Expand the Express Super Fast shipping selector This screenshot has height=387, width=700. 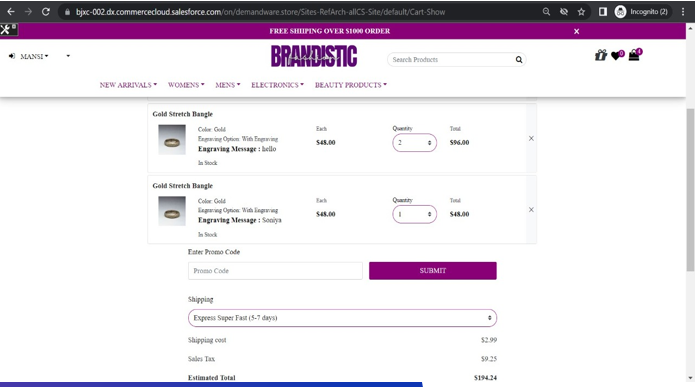(342, 318)
